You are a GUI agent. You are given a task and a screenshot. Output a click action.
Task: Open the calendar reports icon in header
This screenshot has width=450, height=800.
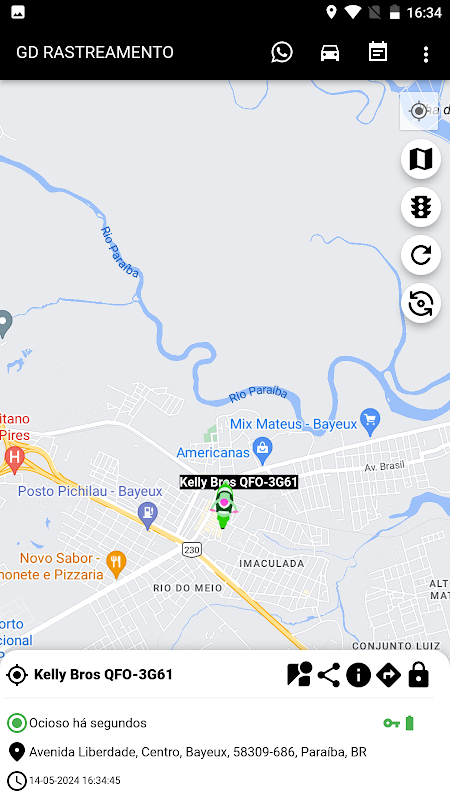(378, 52)
